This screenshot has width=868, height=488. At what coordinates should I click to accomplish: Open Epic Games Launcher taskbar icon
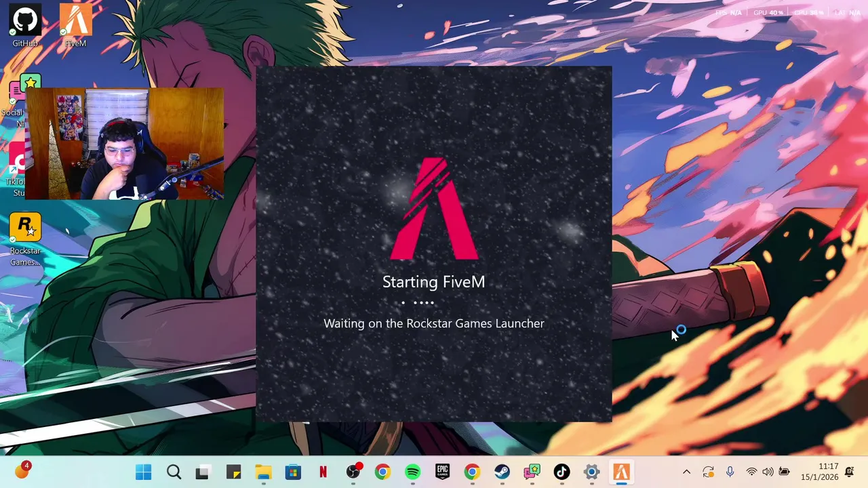[x=442, y=472]
